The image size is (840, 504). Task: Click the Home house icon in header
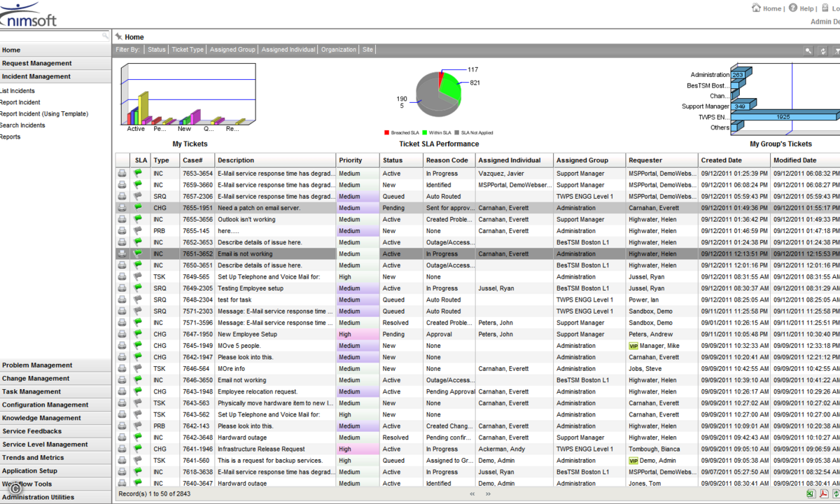click(756, 8)
